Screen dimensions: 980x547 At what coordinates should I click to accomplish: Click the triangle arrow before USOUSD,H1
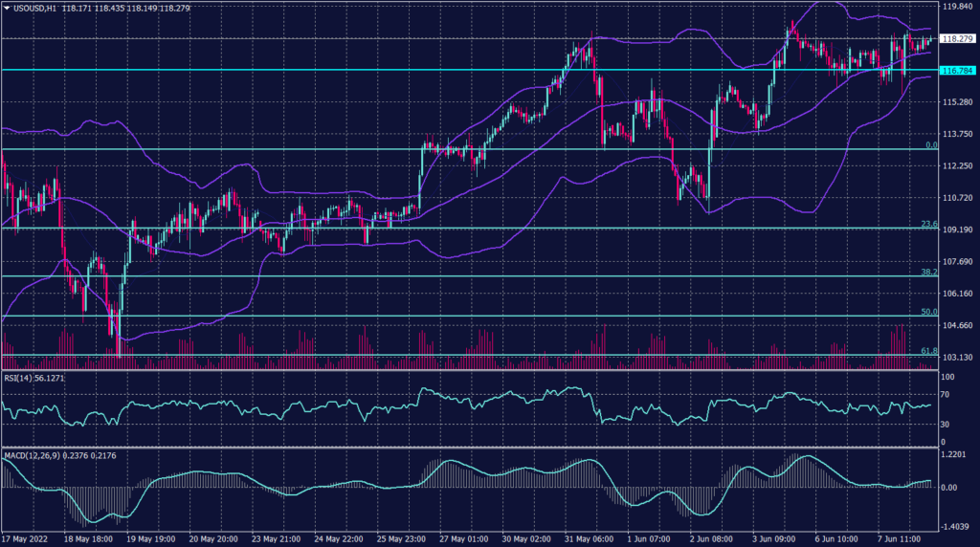tap(6, 8)
